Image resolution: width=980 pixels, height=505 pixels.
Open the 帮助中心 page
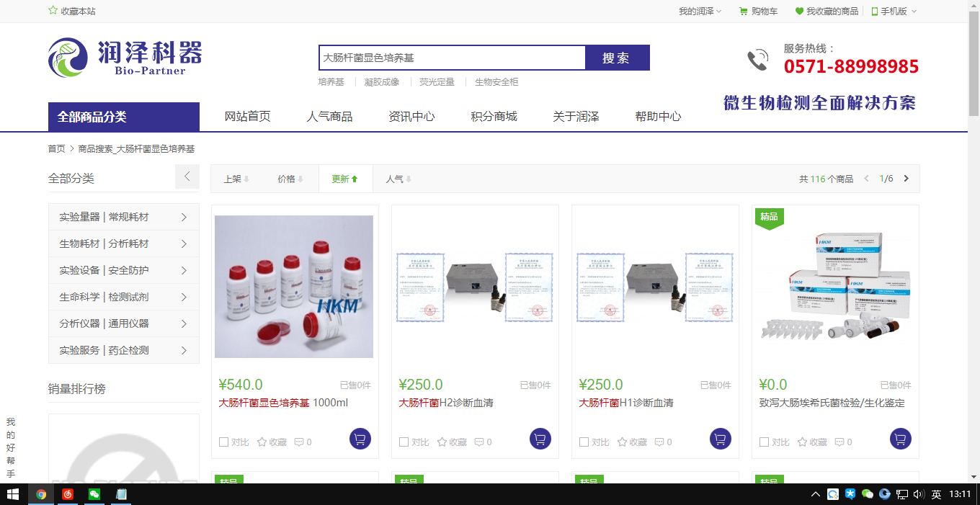coord(659,117)
